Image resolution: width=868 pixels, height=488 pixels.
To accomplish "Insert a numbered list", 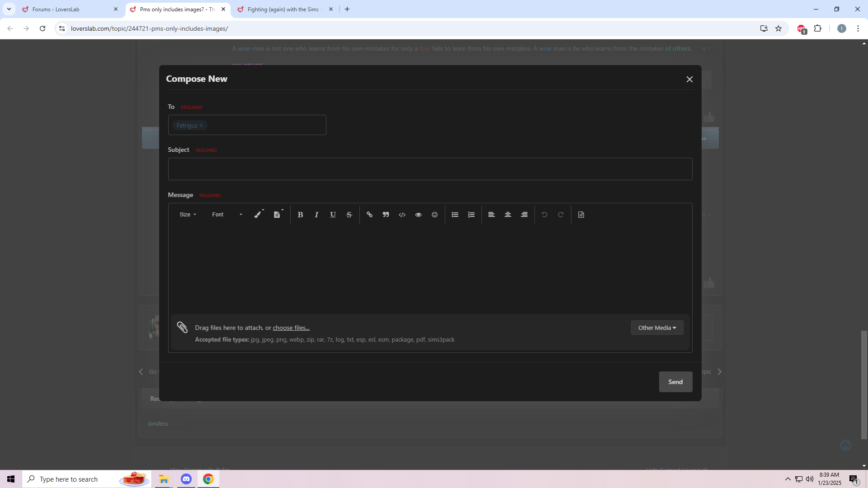I will [x=471, y=215].
